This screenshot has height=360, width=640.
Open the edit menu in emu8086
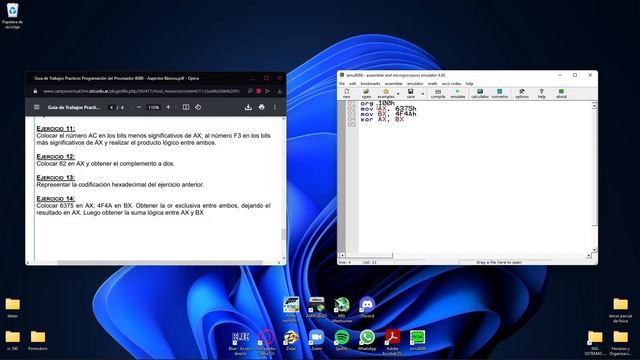pyautogui.click(x=352, y=84)
